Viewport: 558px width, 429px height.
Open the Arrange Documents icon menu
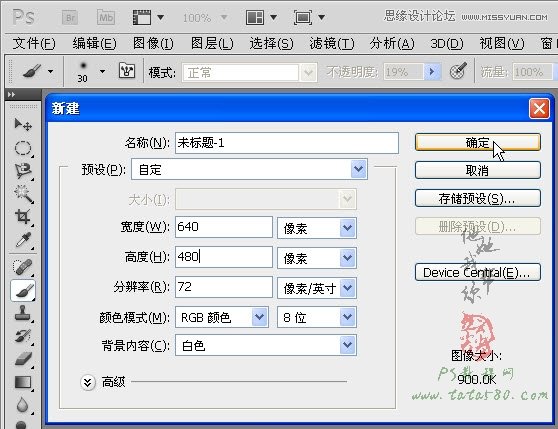click(x=261, y=17)
